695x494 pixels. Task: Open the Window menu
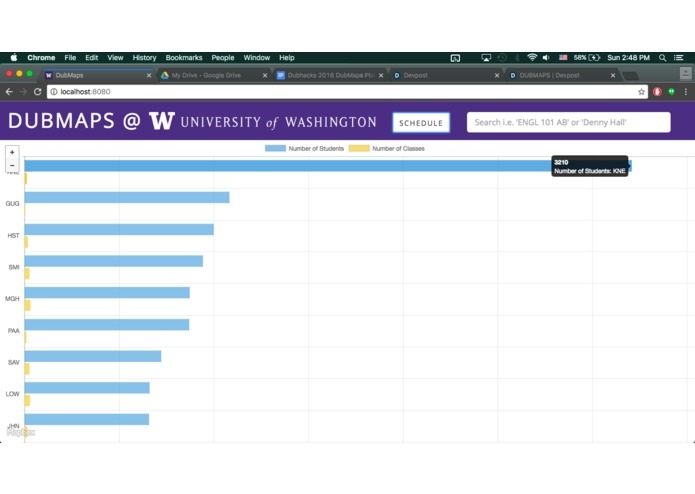257,58
